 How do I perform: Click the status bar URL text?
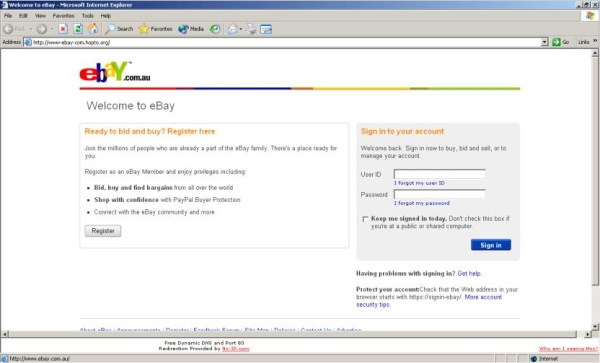39,359
